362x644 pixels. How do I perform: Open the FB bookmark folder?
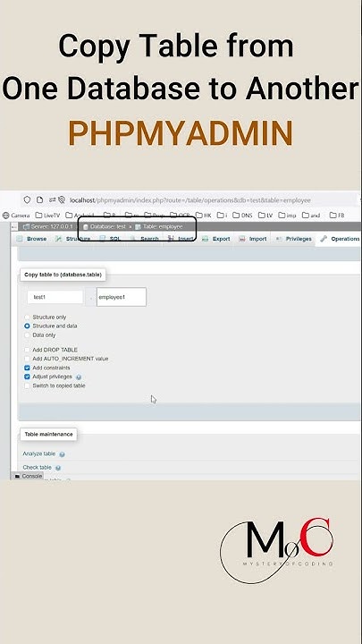click(x=337, y=216)
